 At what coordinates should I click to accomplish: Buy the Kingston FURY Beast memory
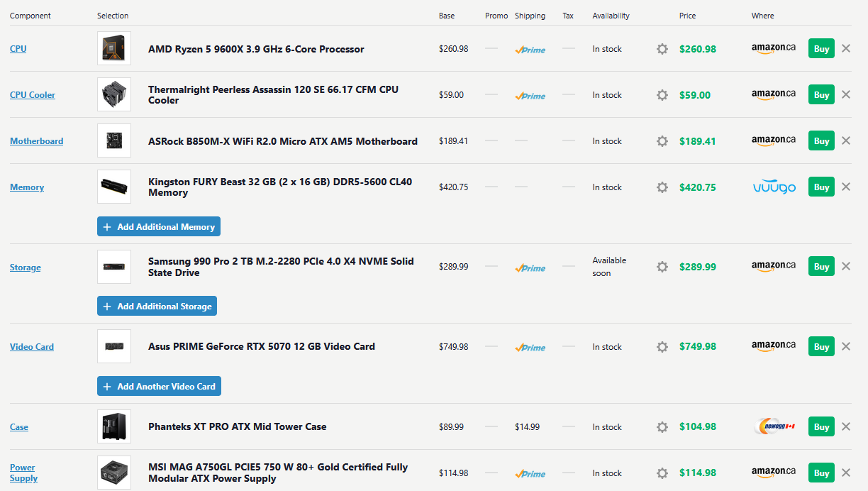[x=821, y=187]
